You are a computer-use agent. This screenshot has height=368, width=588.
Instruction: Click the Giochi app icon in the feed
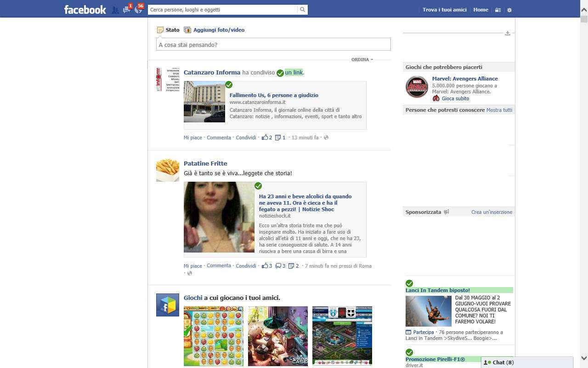pos(168,305)
